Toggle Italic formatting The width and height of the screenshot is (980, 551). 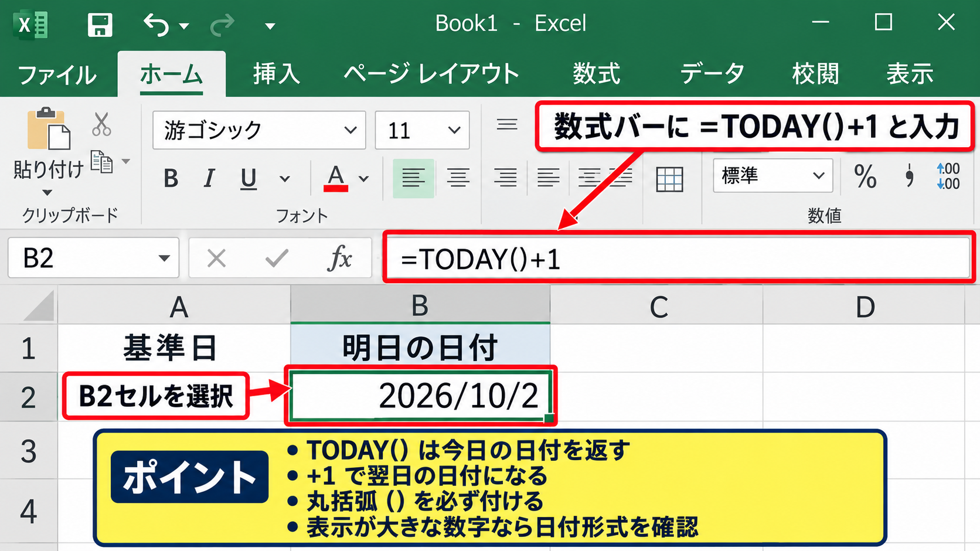click(209, 178)
